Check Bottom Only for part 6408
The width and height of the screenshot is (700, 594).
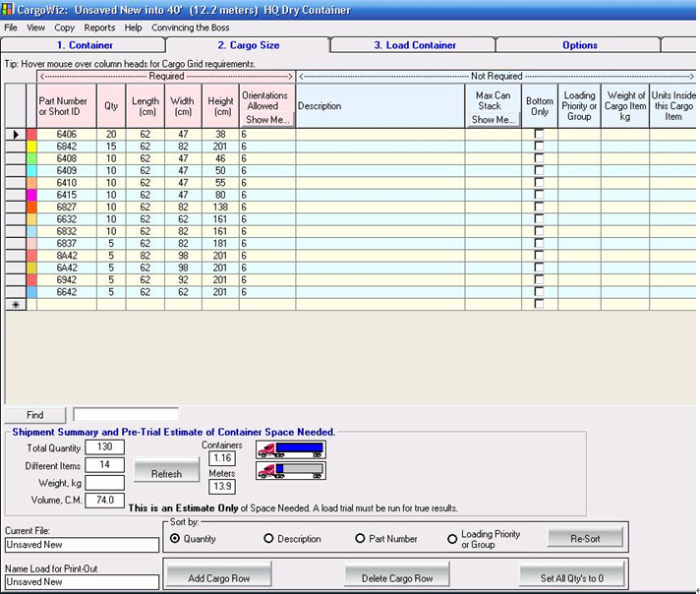[x=540, y=158]
